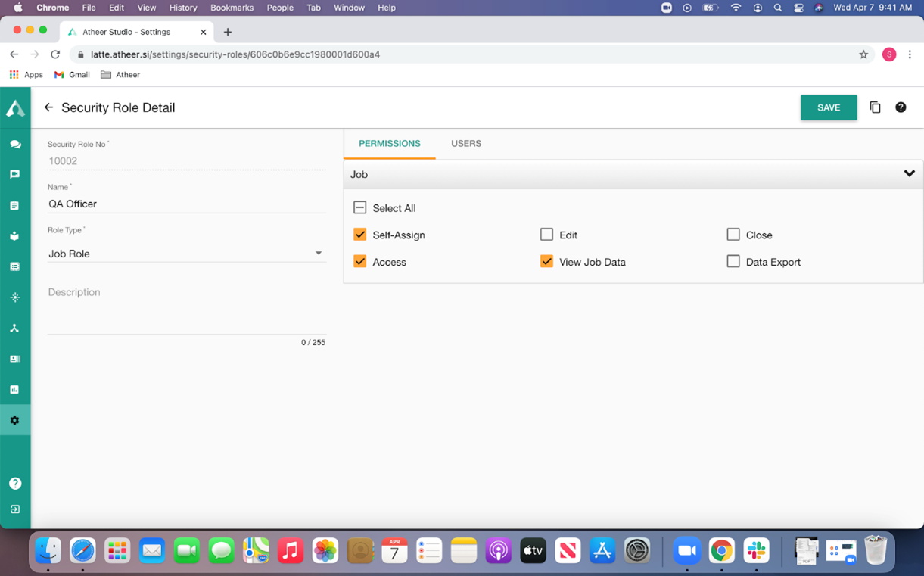The image size is (924, 576).
Task: Open the Apps bookmark shortcut
Action: pyautogui.click(x=26, y=75)
